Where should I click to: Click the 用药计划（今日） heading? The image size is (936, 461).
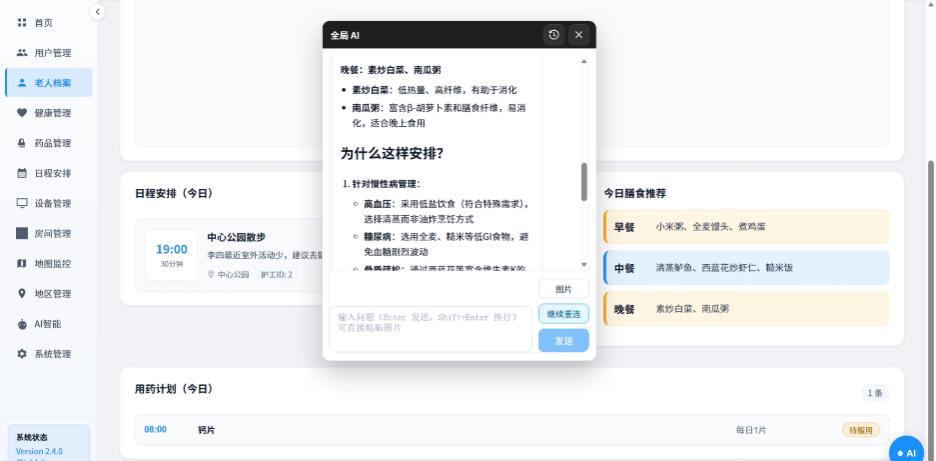click(x=174, y=389)
